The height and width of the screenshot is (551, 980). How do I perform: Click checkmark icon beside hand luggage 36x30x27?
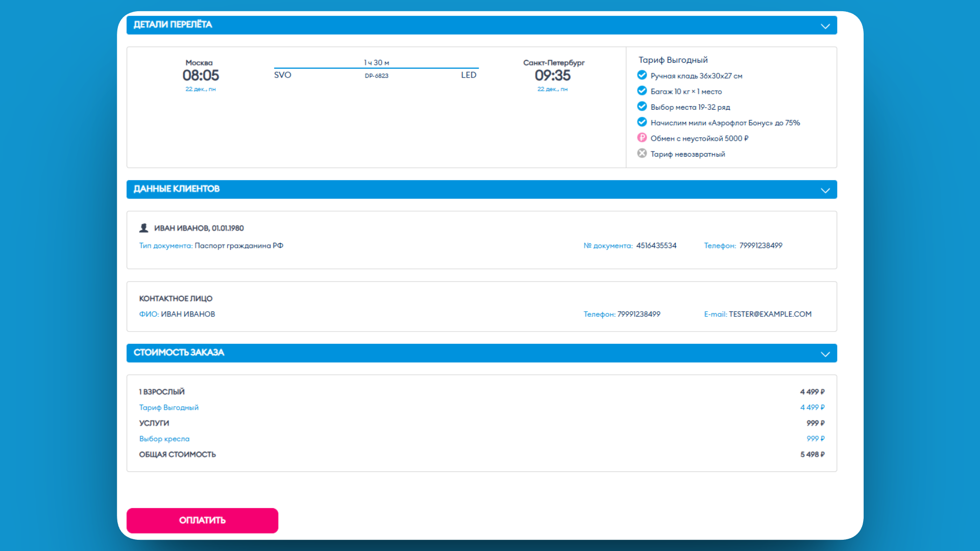pyautogui.click(x=642, y=75)
